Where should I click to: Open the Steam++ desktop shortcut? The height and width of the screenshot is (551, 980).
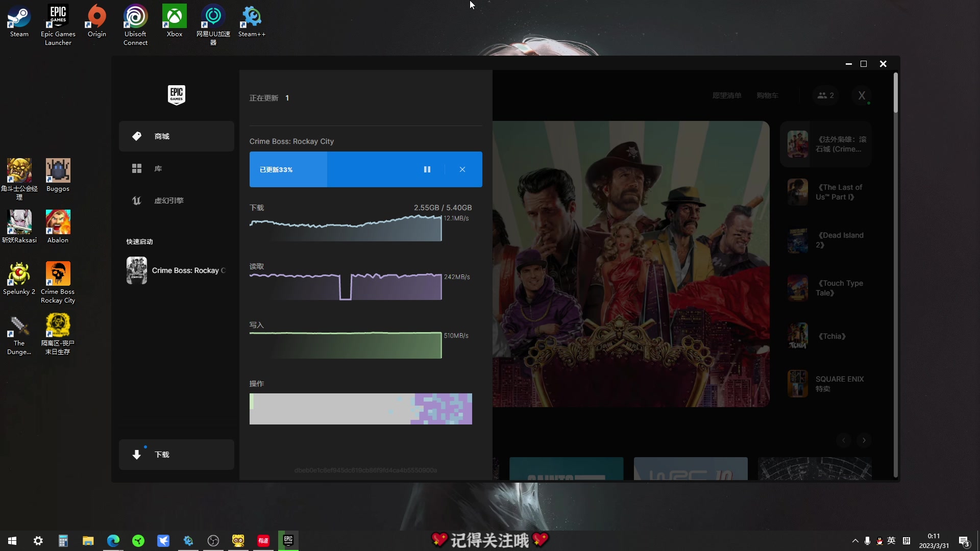tap(252, 21)
